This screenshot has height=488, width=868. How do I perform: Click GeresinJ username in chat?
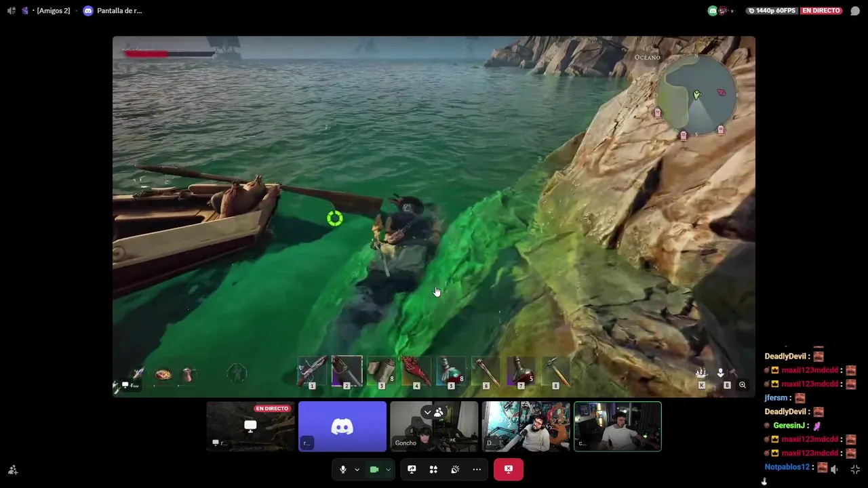coord(789,426)
